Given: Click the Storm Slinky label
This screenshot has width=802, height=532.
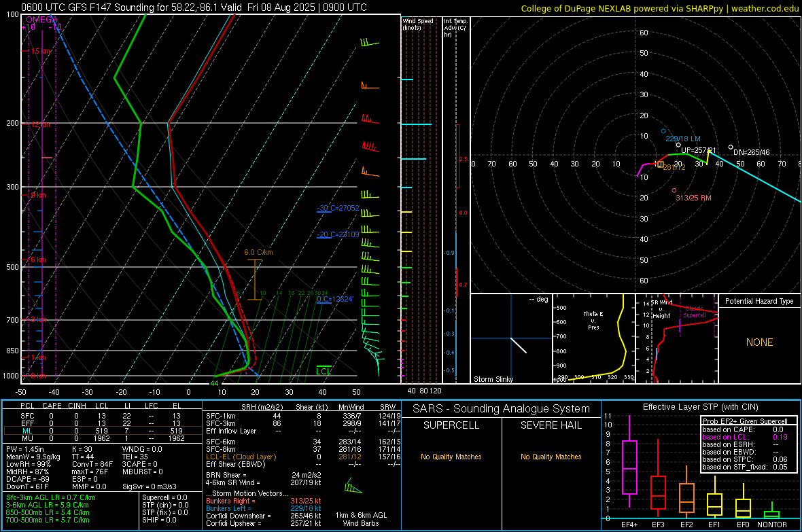Looking at the screenshot, I should [493, 379].
